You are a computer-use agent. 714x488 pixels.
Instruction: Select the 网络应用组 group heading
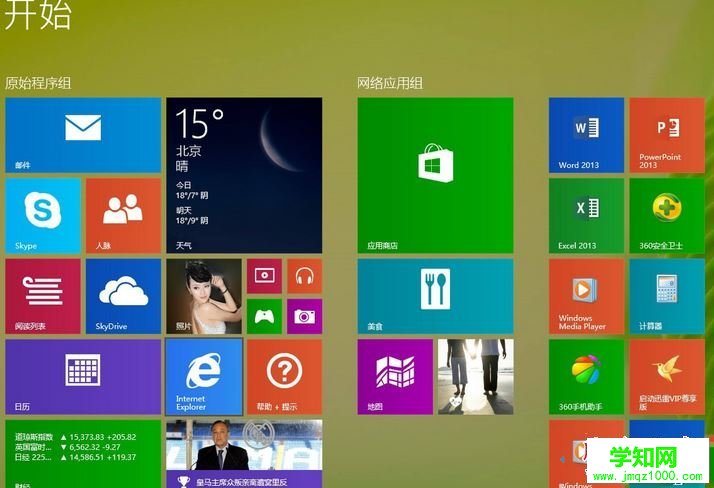click(x=390, y=83)
